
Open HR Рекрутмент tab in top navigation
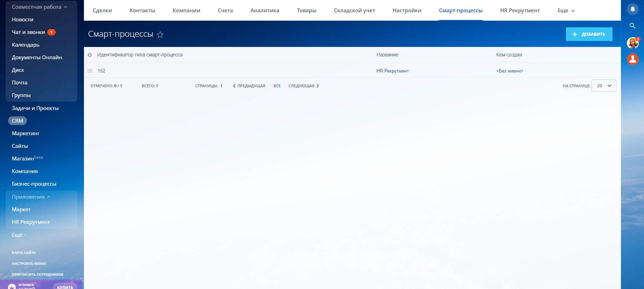click(x=520, y=11)
